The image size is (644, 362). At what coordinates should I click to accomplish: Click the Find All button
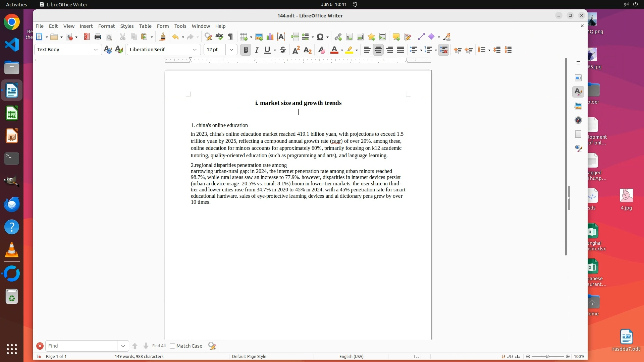(x=159, y=346)
